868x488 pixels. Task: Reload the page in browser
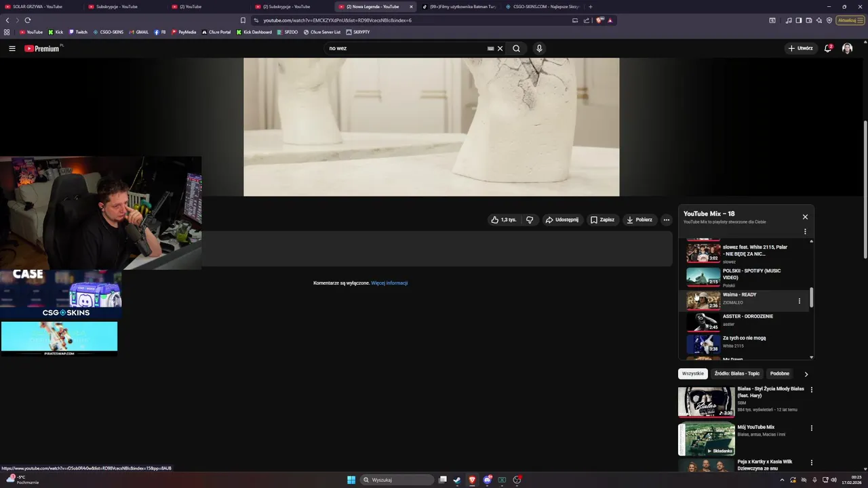(28, 20)
